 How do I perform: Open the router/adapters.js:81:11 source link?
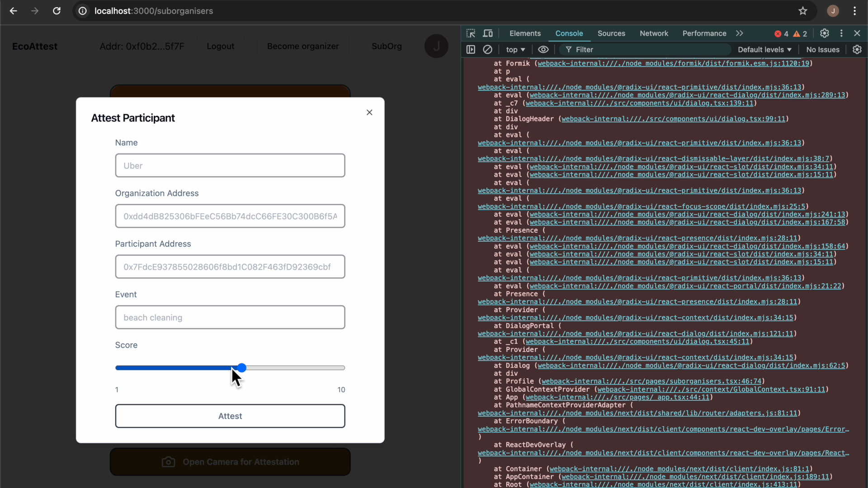point(637,413)
